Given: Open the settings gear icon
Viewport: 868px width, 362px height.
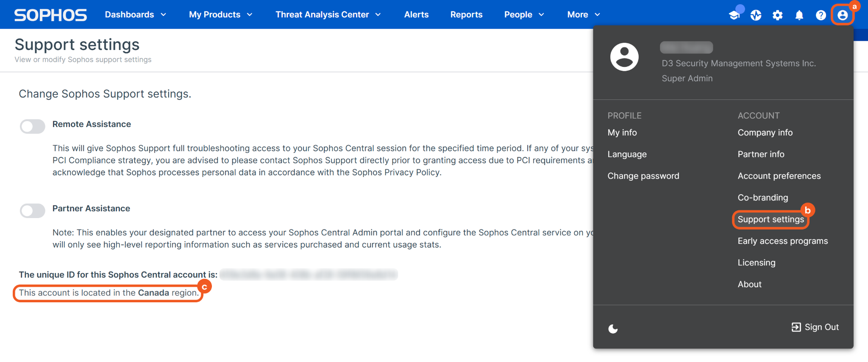Looking at the screenshot, I should [x=777, y=15].
